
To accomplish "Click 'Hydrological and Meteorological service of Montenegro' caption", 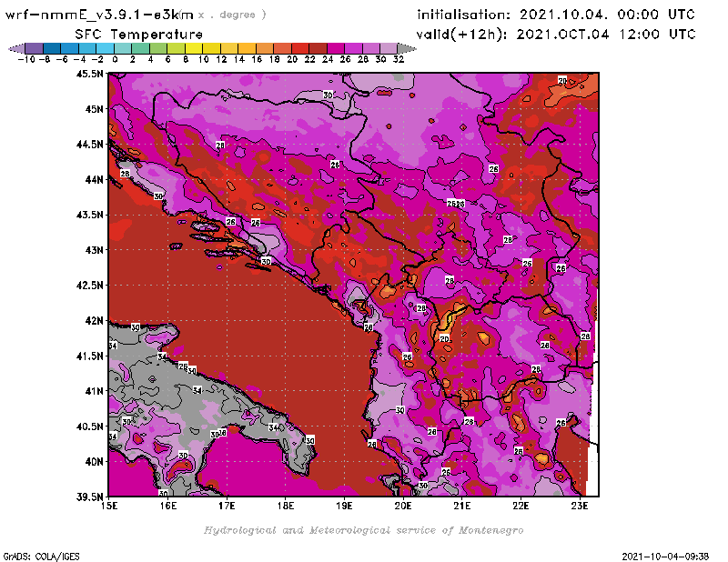I will [x=363, y=530].
